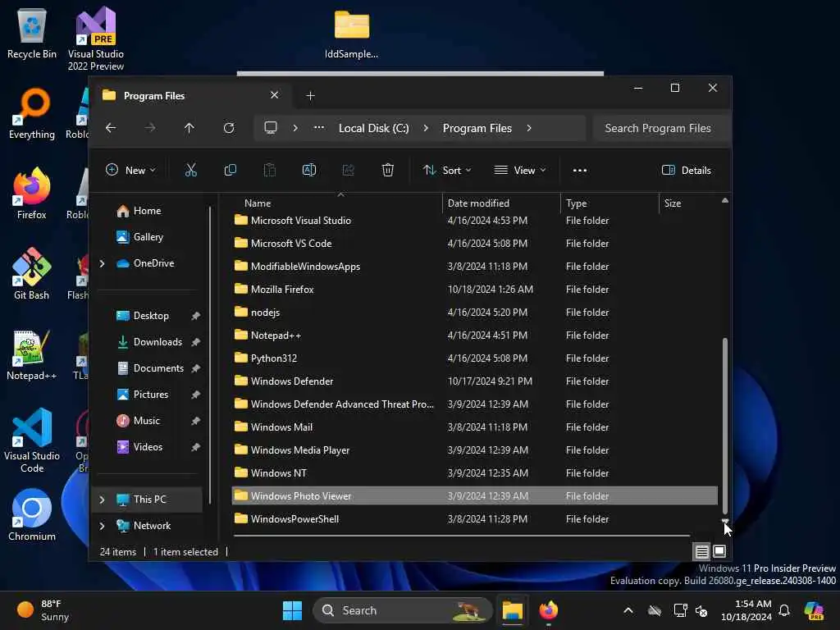
Task: Go up one folder level
Action: pos(189,128)
